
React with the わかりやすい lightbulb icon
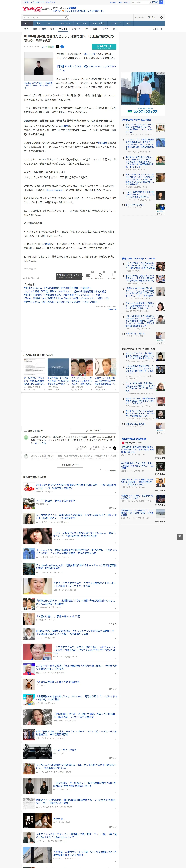tap(100, 275)
